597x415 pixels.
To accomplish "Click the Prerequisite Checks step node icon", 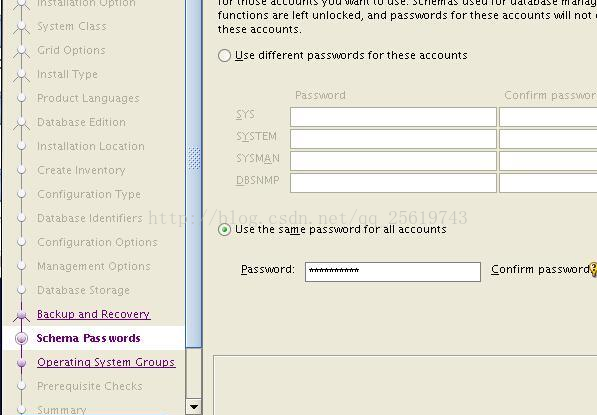I will click(22, 386).
